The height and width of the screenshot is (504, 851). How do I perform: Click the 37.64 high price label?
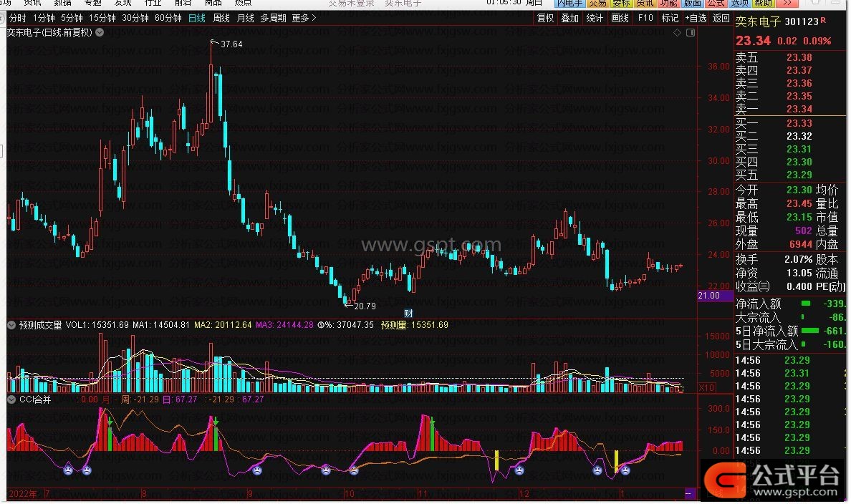231,44
